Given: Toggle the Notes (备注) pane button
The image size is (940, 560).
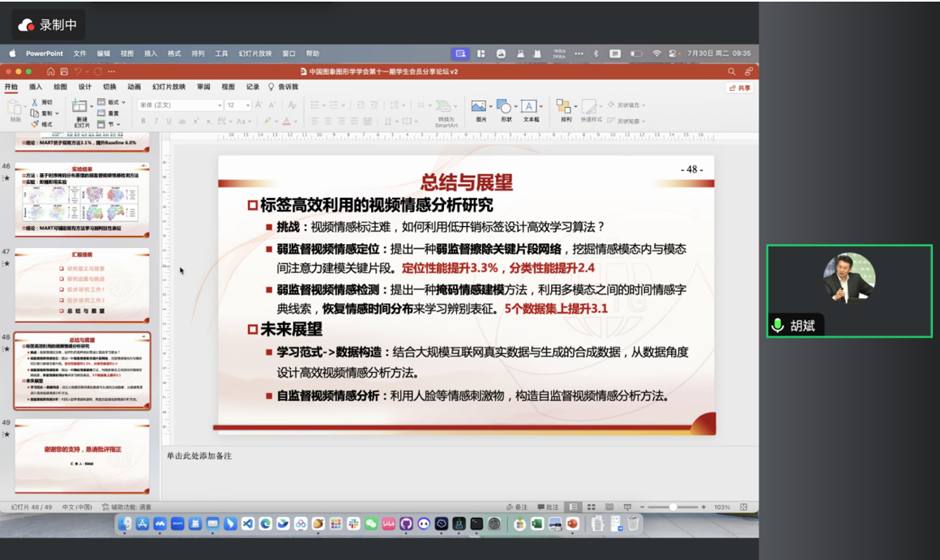Looking at the screenshot, I should coord(517,507).
